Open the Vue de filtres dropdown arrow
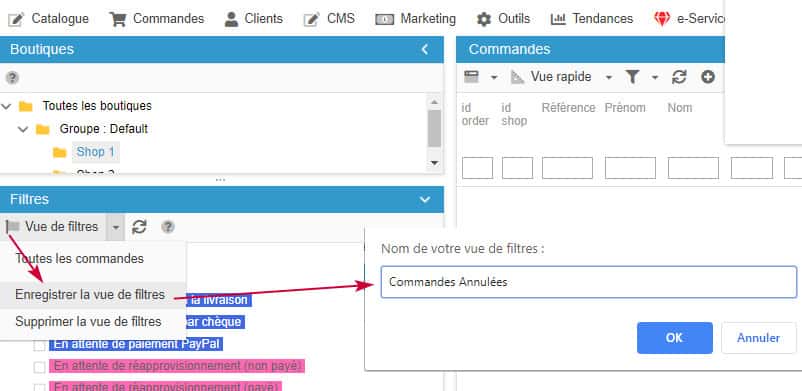This screenshot has width=802, height=391. pyautogui.click(x=116, y=227)
